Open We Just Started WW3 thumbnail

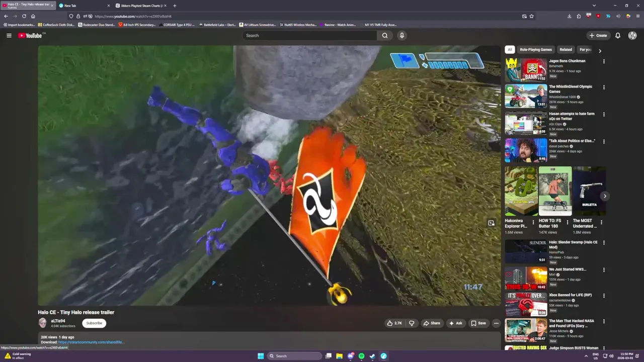click(526, 279)
